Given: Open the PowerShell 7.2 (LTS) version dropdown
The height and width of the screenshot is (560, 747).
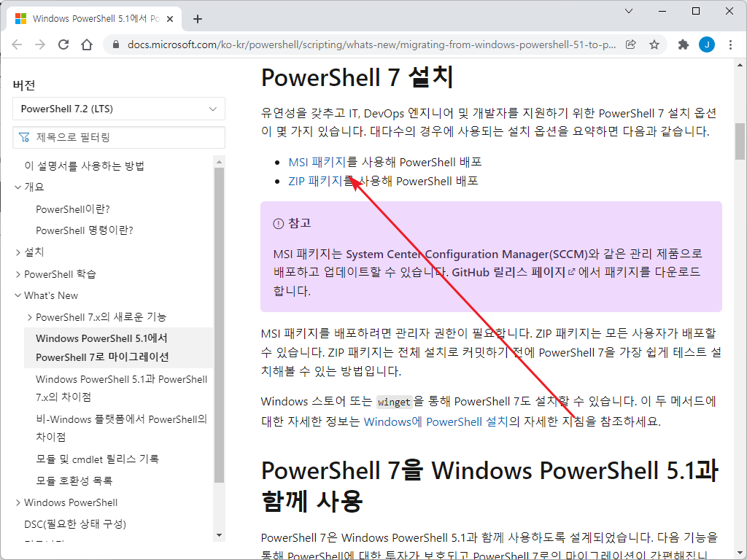Looking at the screenshot, I should coord(119,109).
